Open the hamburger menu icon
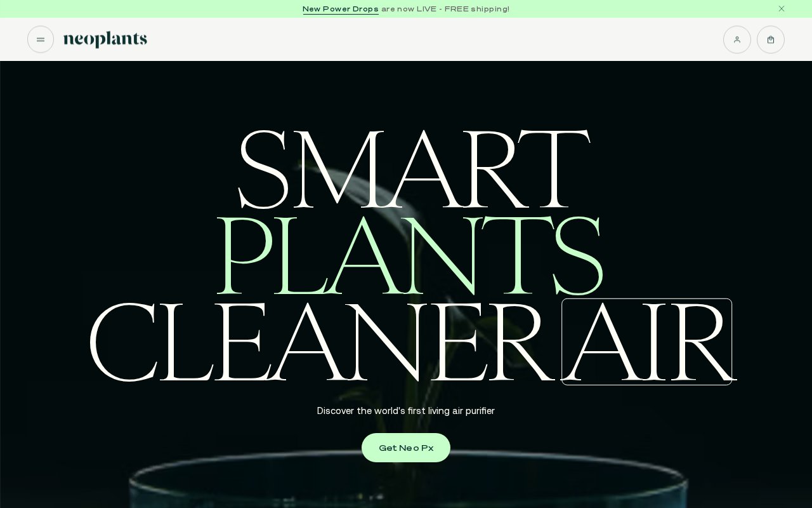This screenshot has width=812, height=508. 41,39
